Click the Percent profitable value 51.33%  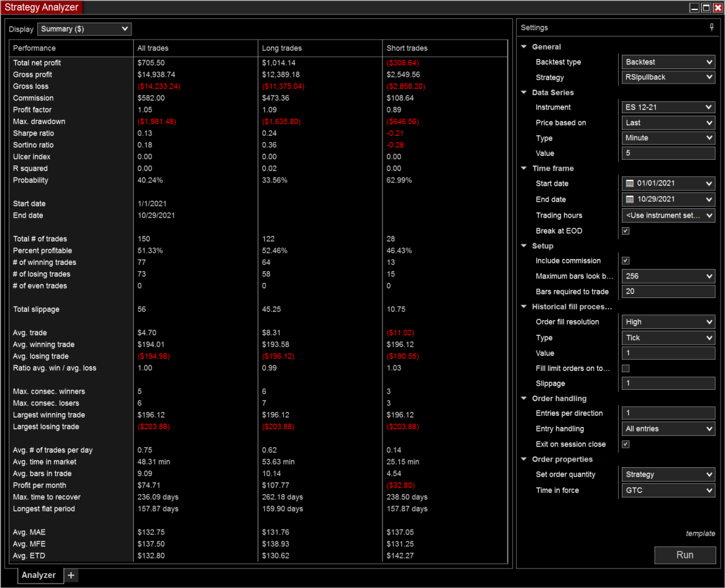click(150, 250)
